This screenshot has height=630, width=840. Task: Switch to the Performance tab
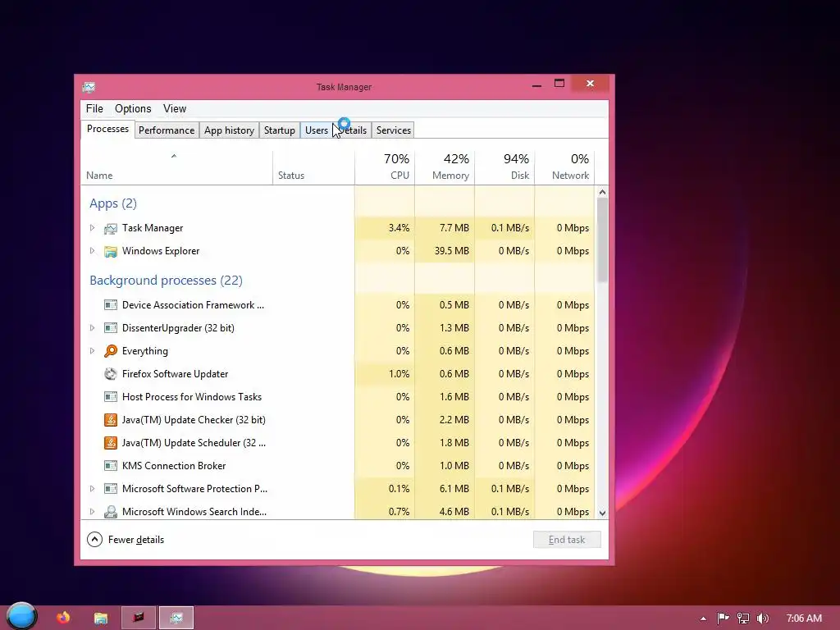point(167,130)
